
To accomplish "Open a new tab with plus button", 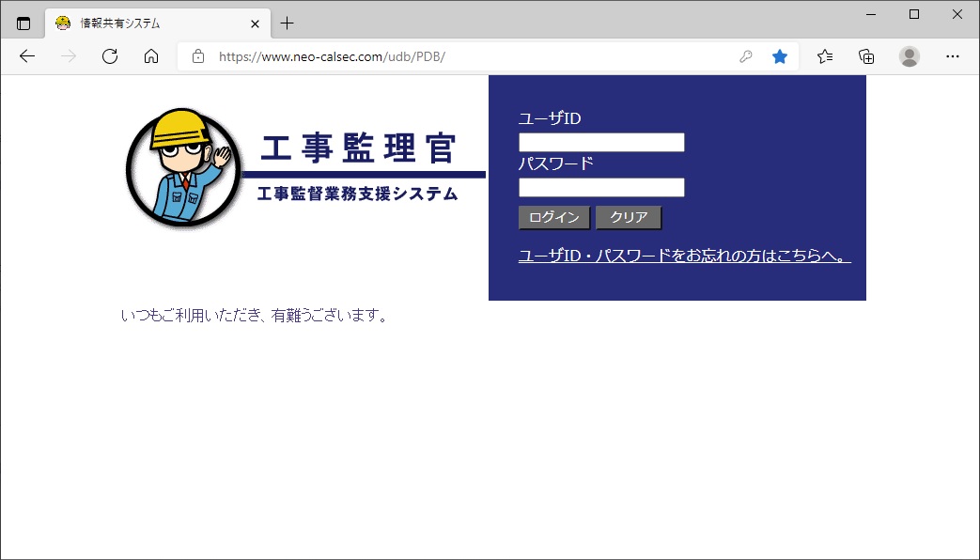I will tap(287, 23).
